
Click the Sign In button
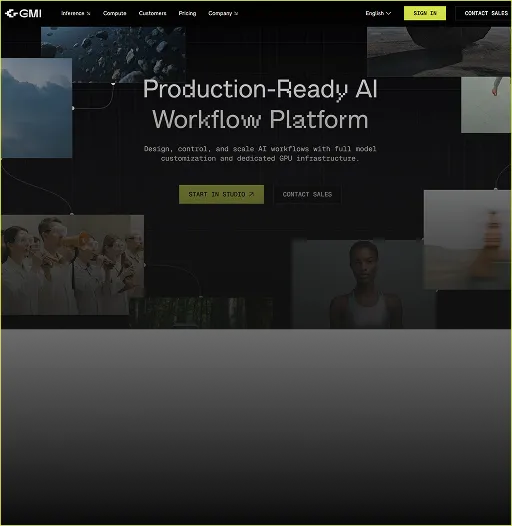(x=425, y=13)
